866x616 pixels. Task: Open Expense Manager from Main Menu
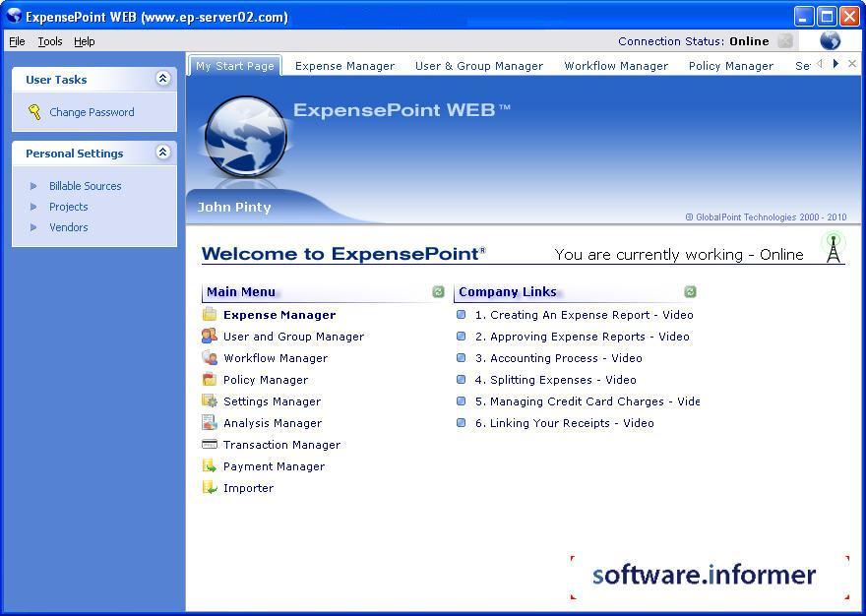pos(279,315)
